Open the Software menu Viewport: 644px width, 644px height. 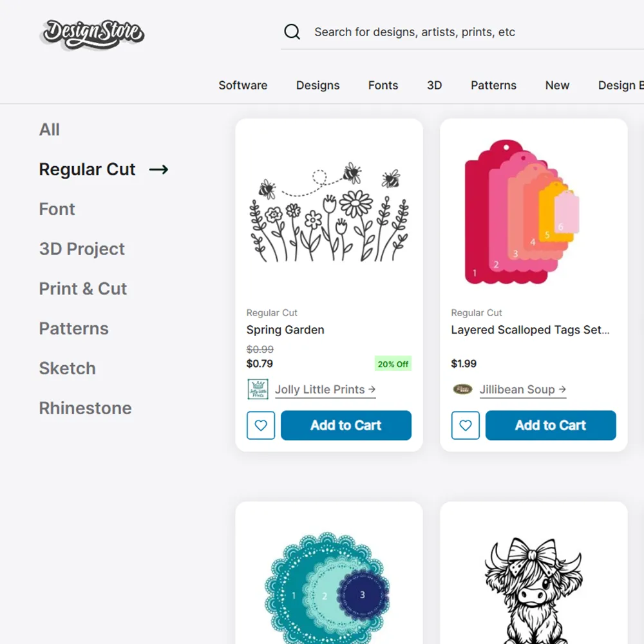click(x=243, y=85)
